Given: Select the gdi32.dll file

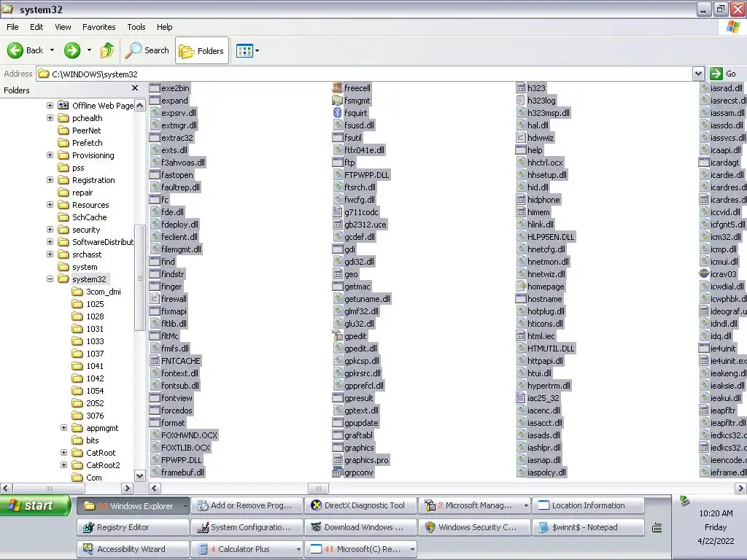Looking at the screenshot, I should pyautogui.click(x=359, y=262).
